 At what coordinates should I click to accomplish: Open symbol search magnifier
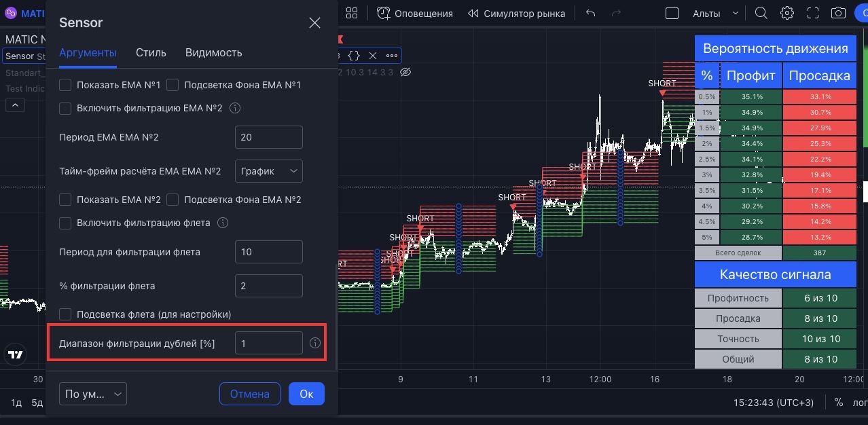[761, 13]
